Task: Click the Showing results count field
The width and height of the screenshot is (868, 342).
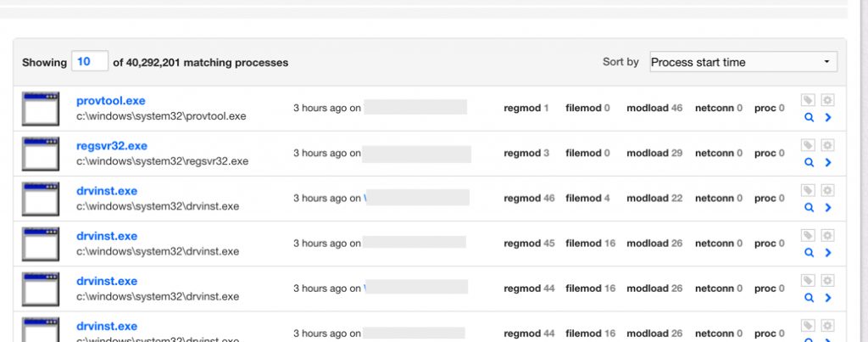Action: coord(90,62)
